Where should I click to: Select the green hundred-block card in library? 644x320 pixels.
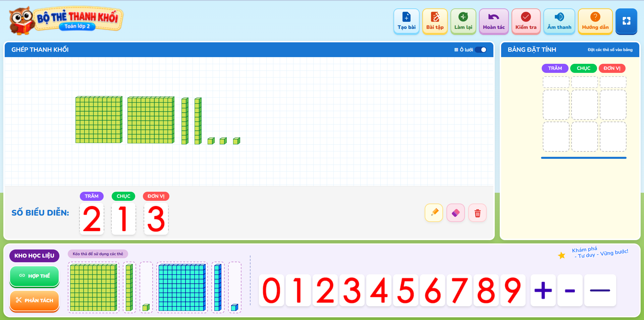94,287
